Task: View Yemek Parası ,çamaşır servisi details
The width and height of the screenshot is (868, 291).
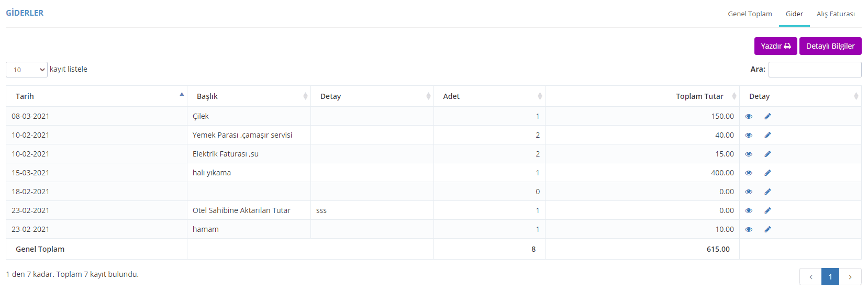Action: [x=749, y=135]
